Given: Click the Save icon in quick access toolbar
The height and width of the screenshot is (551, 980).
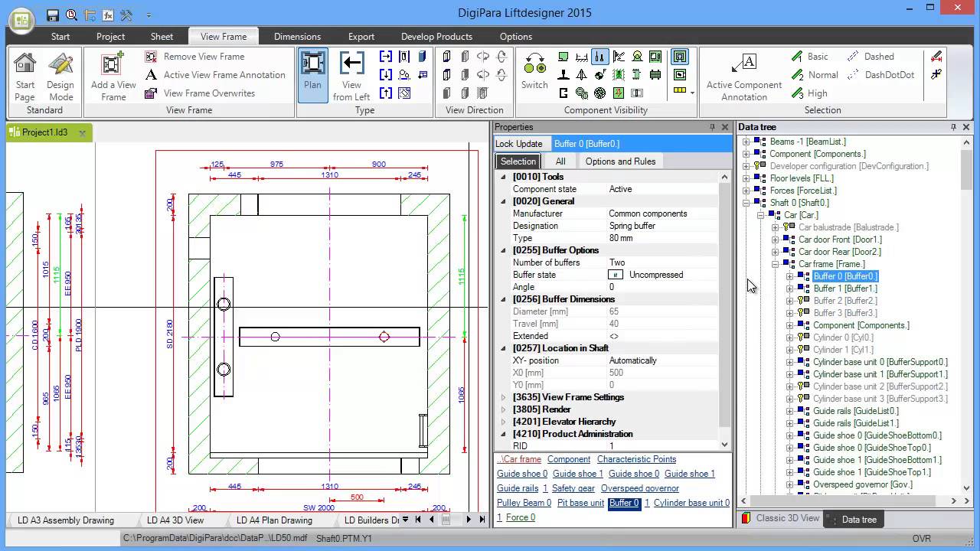Looking at the screenshot, I should [x=53, y=15].
